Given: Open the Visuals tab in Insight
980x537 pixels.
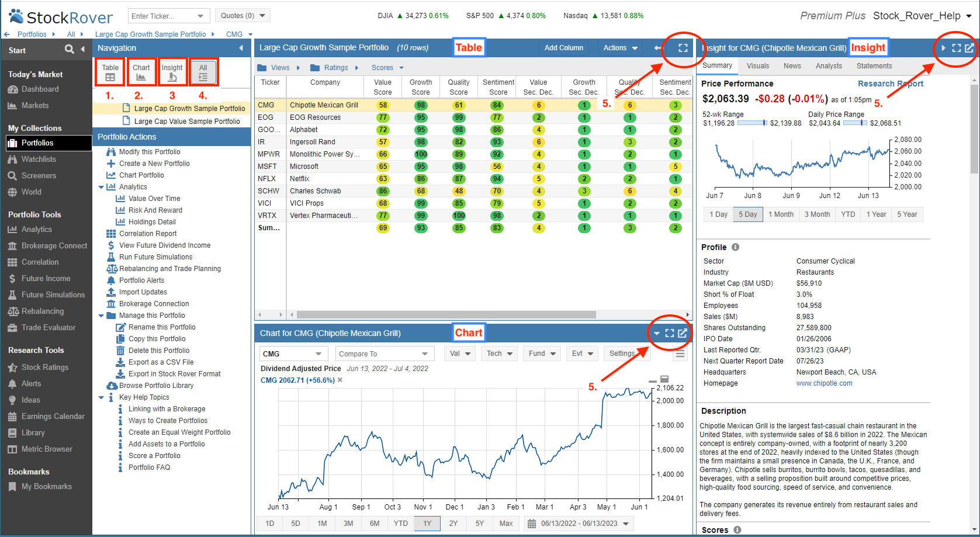Looking at the screenshot, I should [757, 66].
